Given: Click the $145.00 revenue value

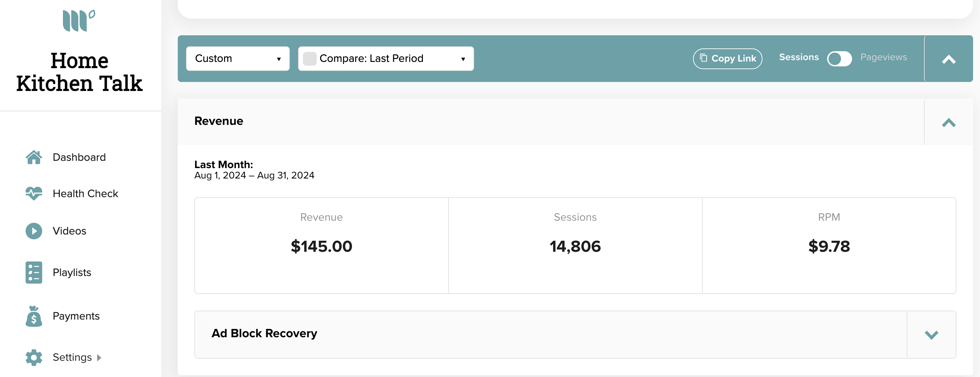Looking at the screenshot, I should tap(322, 246).
